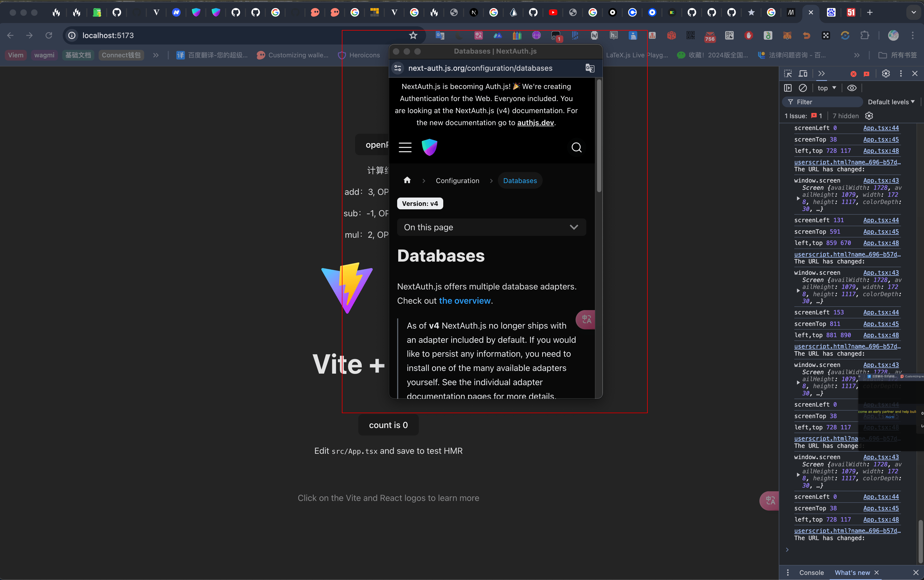Click the 'count is 0' button

(388, 425)
